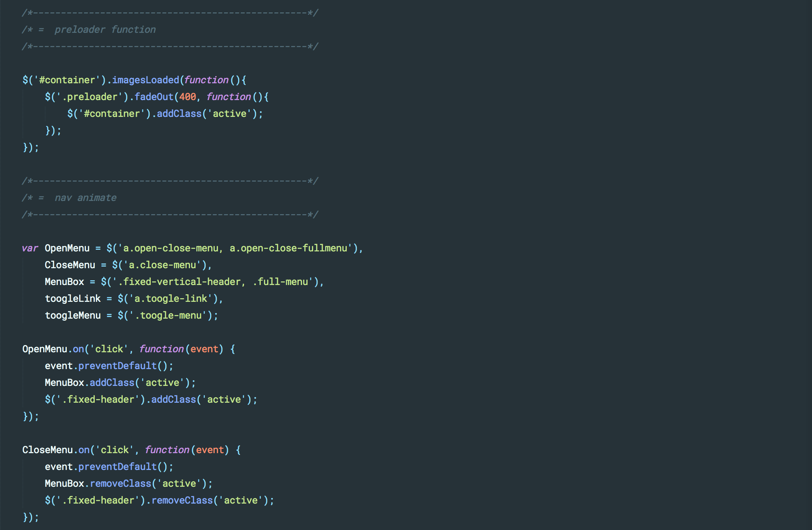Click OpenMenu in the var declaration

click(67, 248)
